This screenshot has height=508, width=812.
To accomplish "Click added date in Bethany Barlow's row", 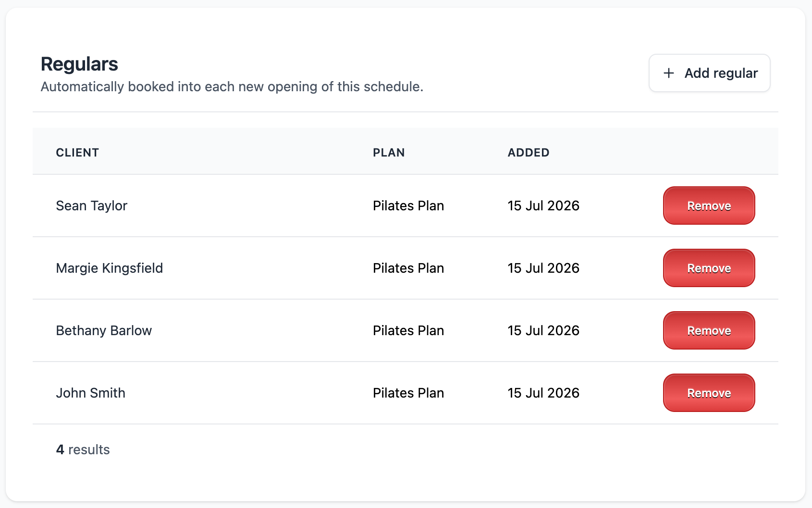I will [x=543, y=330].
